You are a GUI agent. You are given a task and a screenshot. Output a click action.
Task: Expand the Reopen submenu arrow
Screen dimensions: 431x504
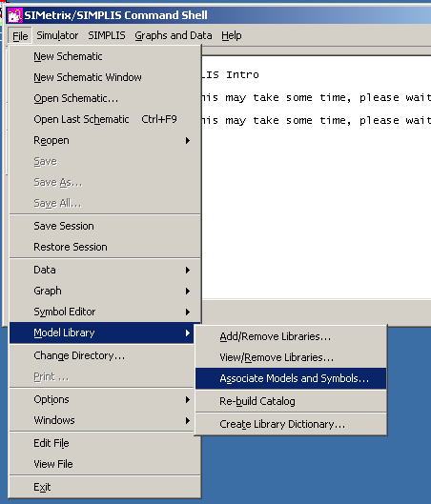pyautogui.click(x=188, y=140)
